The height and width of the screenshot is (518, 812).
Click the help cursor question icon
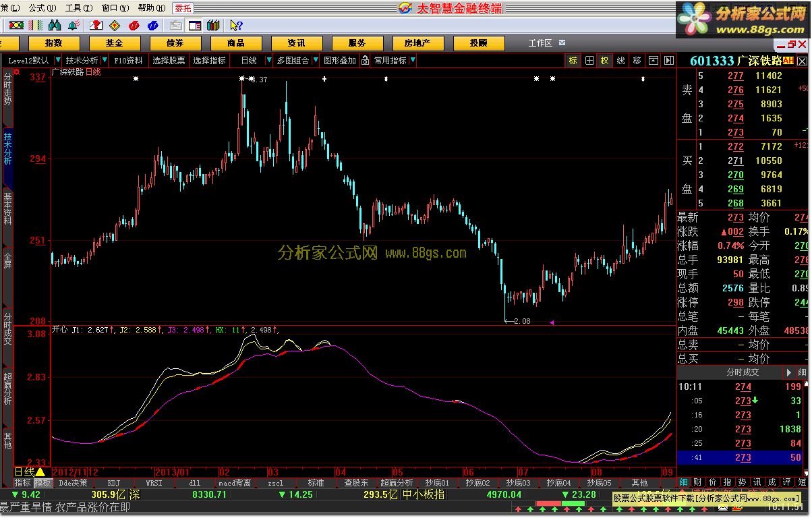(237, 25)
